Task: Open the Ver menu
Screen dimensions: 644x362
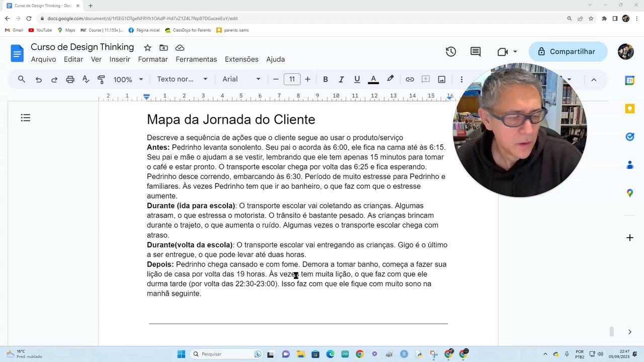Action: 96,59
